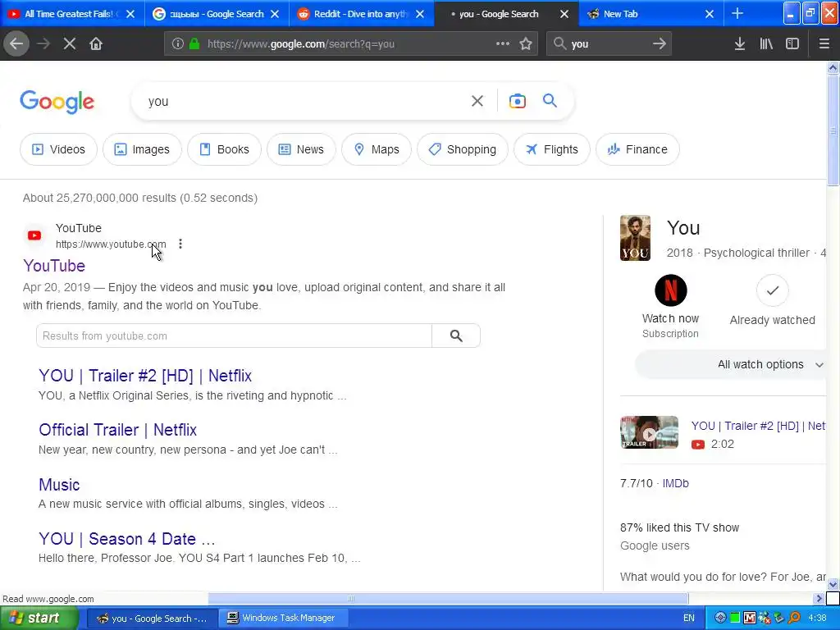Close the All Time Greatest Fails tab
This screenshot has width=840, height=630.
pyautogui.click(x=130, y=14)
